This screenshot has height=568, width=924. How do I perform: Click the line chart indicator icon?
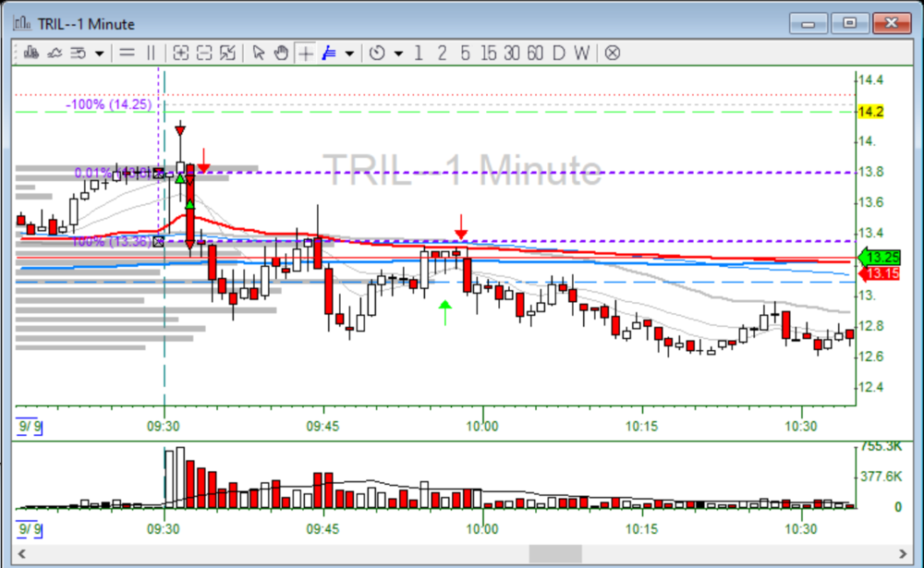click(x=54, y=53)
